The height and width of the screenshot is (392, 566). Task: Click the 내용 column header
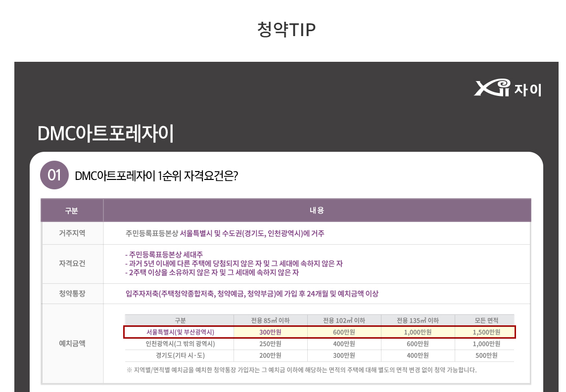317,210
